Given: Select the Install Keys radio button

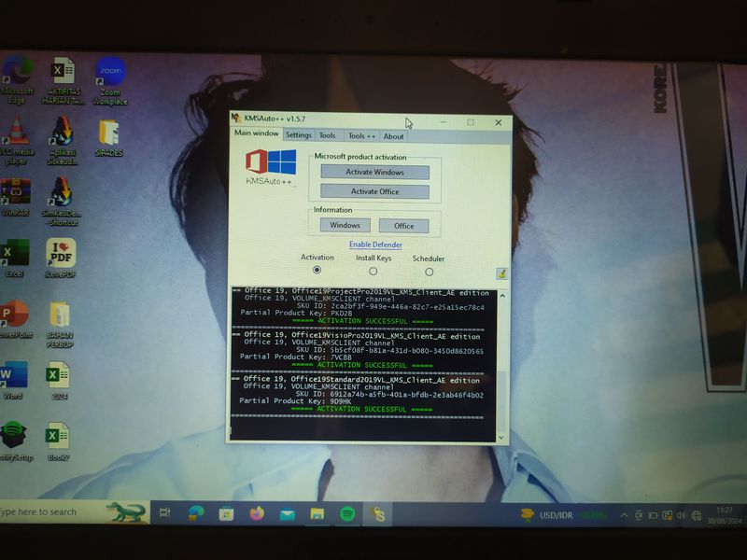Looking at the screenshot, I should tap(373, 272).
